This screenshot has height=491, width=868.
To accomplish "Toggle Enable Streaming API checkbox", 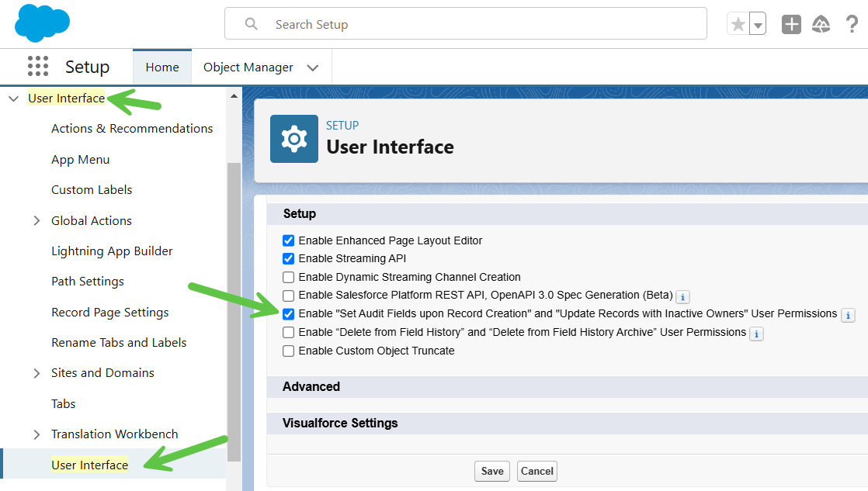I will click(x=288, y=258).
